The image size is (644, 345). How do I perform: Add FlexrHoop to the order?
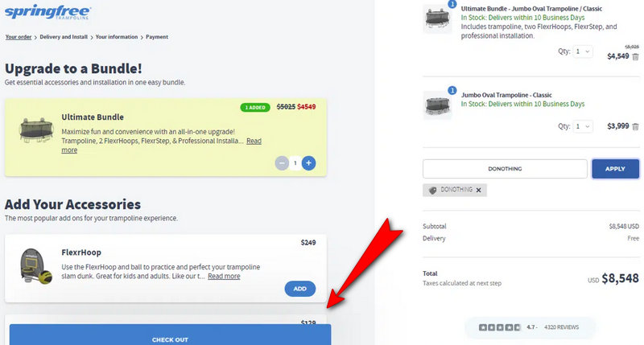tap(299, 289)
